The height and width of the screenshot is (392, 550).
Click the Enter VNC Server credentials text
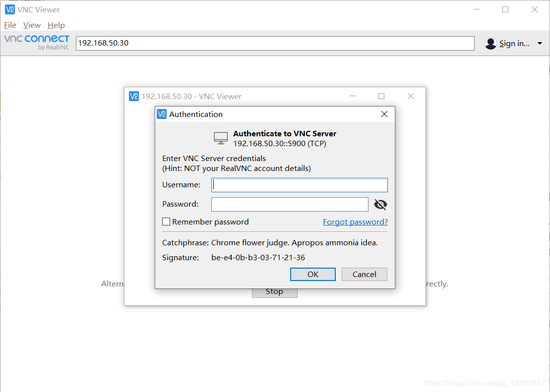coord(214,158)
